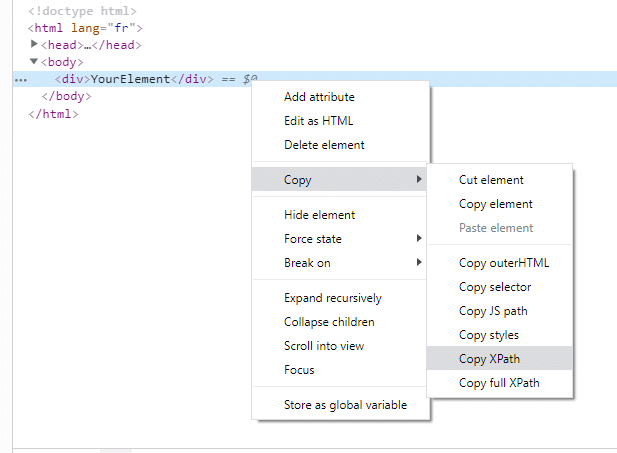Open the Break on submenu arrow
This screenshot has width=617, height=453.
(419, 263)
